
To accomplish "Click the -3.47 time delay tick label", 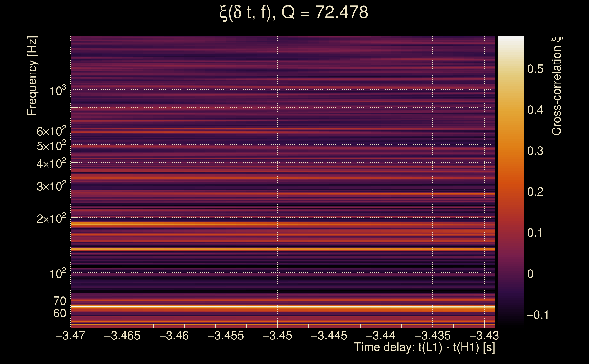I will pos(70,336).
